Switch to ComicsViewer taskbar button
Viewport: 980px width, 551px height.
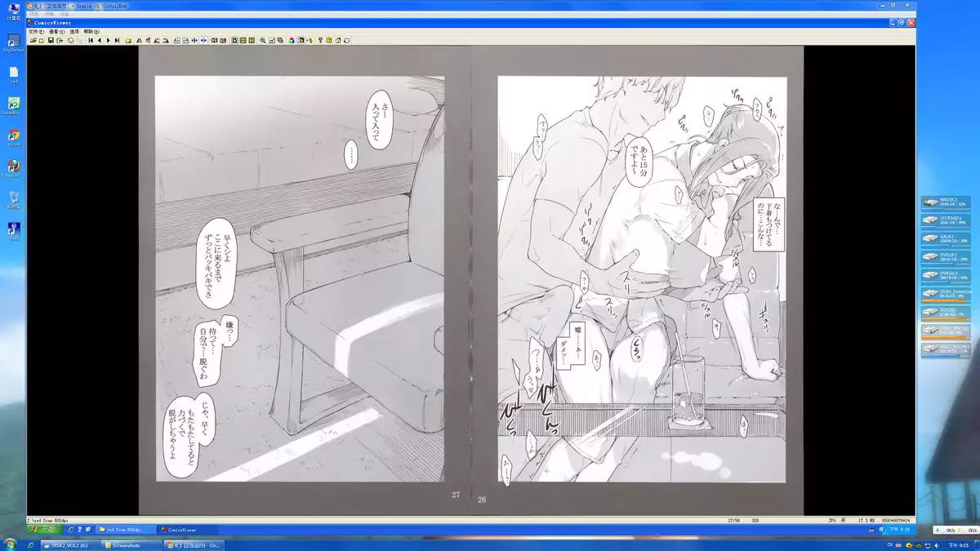180,530
